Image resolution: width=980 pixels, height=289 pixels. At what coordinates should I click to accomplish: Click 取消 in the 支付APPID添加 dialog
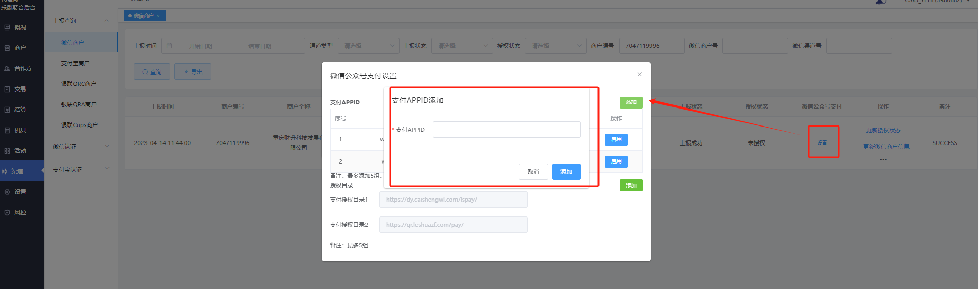[533, 172]
